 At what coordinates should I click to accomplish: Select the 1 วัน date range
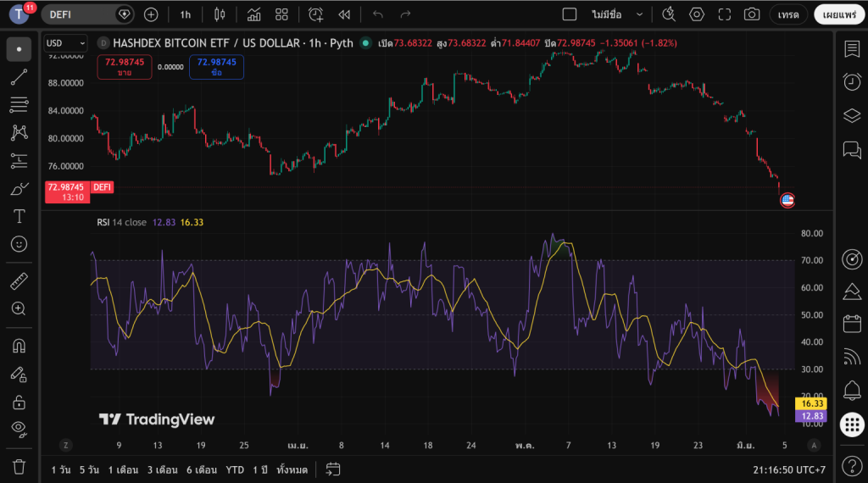pyautogui.click(x=61, y=469)
